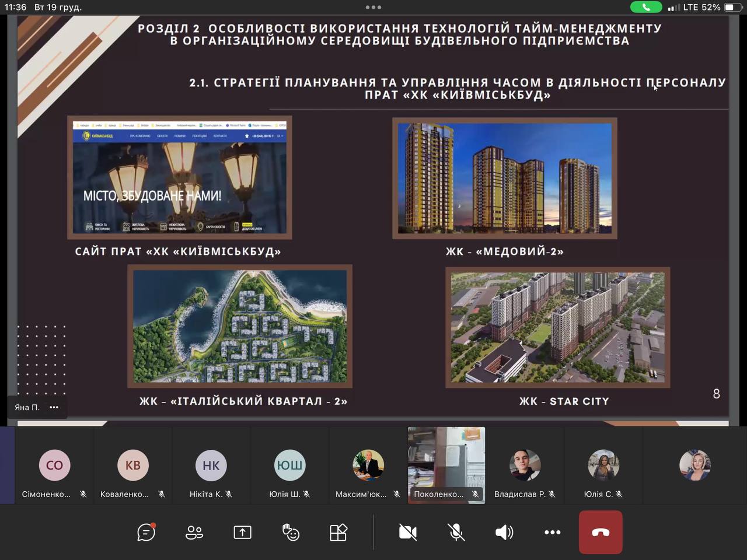This screenshot has width=747, height=560.
Task: Select Владислав Р. participant tile
Action: pyautogui.click(x=525, y=465)
